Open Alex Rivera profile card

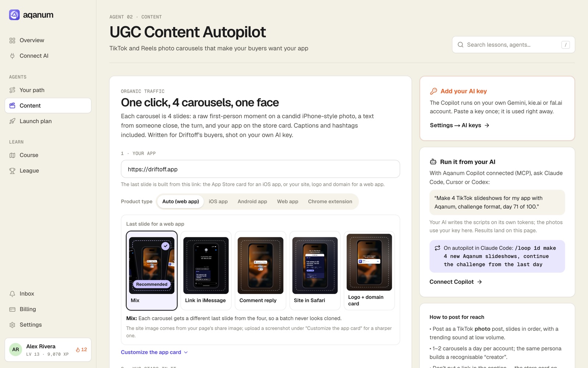pos(48,350)
